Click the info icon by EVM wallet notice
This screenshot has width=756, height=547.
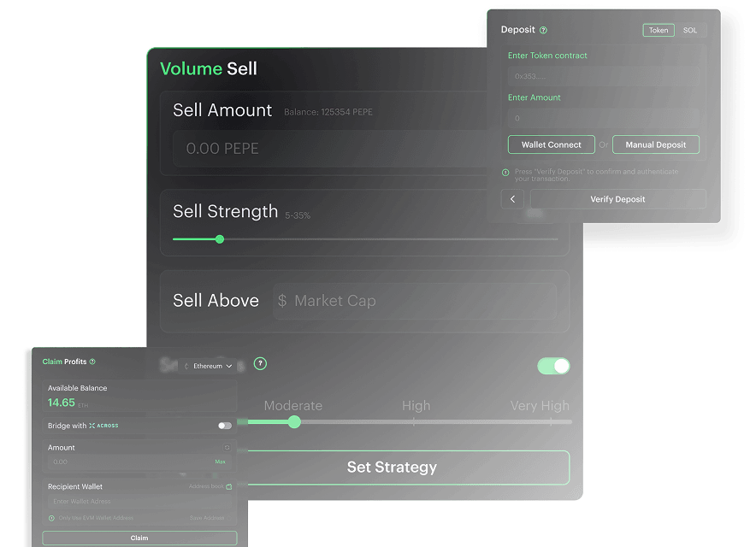[x=51, y=518]
